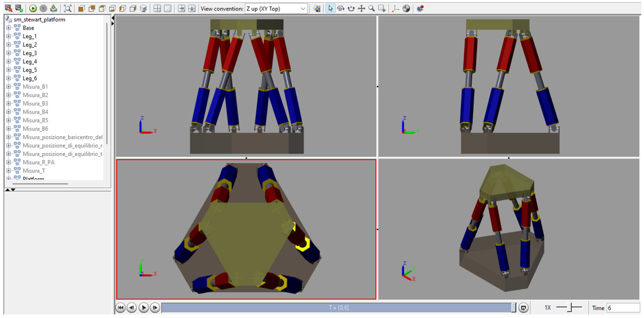The image size is (644, 318).
Task: Click the Rotate view tool icon
Action: pos(341,8)
